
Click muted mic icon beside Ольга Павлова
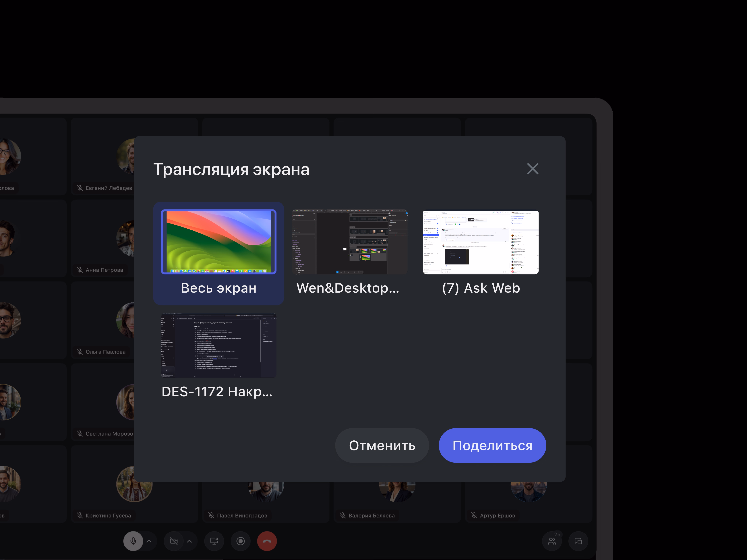tap(80, 352)
